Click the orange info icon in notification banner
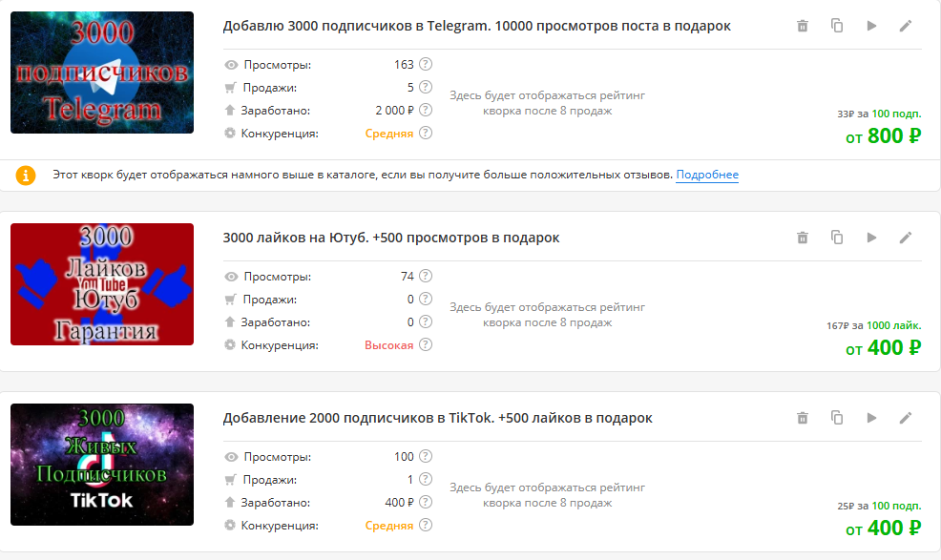The width and height of the screenshot is (941, 560). (x=26, y=176)
